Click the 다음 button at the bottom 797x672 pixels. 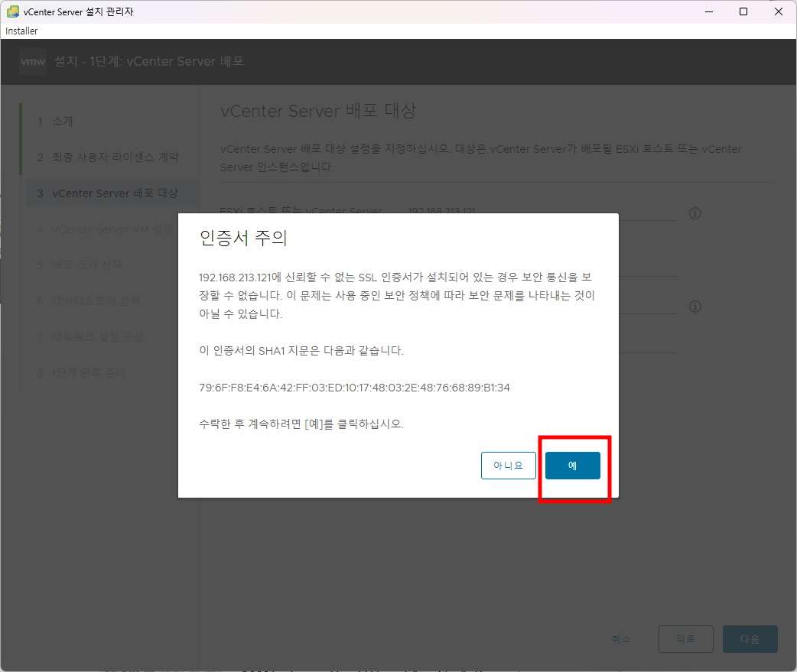750,639
